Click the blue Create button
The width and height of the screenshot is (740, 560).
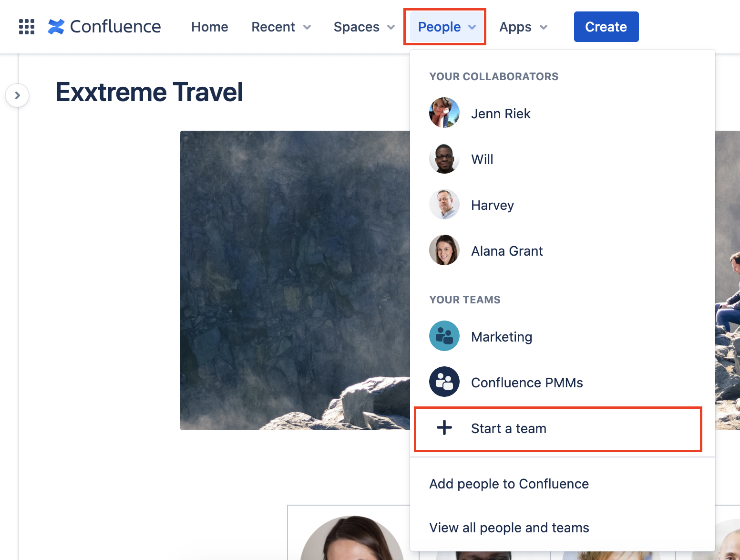pos(606,27)
